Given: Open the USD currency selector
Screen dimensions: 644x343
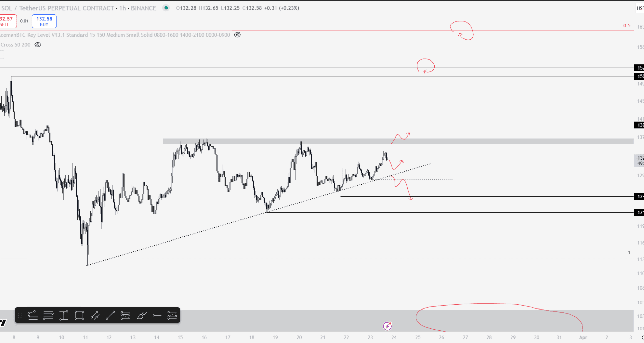Looking at the screenshot, I should (640, 8).
